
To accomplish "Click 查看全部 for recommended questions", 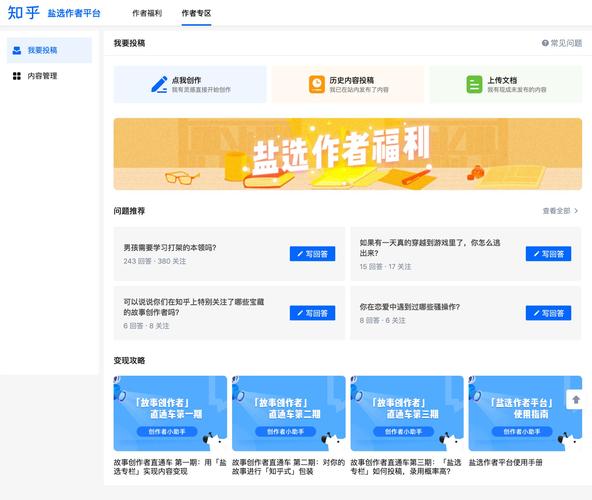I will coord(556,211).
